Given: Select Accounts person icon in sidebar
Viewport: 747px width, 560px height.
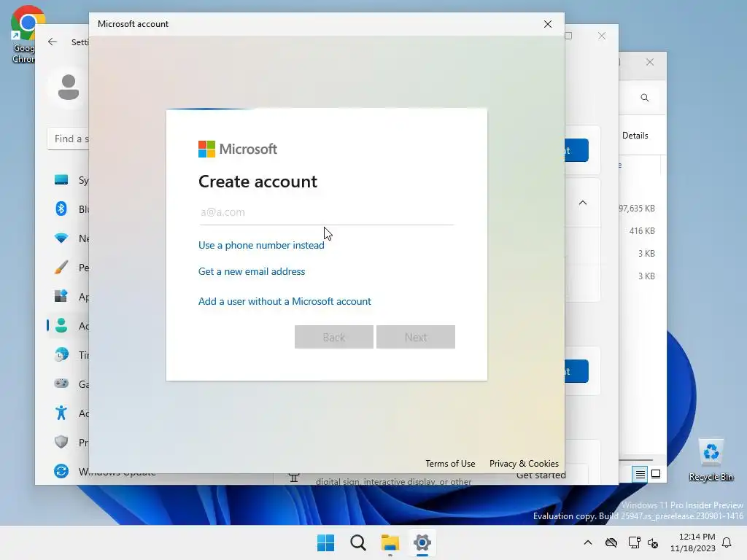Looking at the screenshot, I should 61,326.
